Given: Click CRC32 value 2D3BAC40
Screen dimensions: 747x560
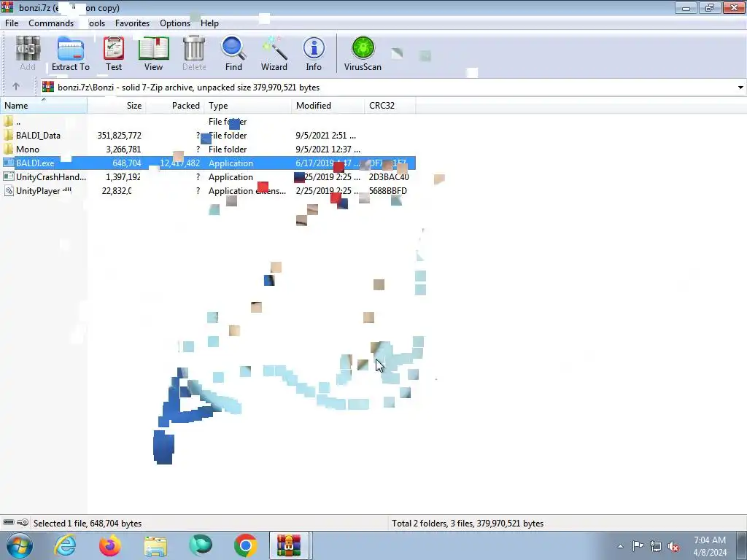Looking at the screenshot, I should (x=389, y=176).
